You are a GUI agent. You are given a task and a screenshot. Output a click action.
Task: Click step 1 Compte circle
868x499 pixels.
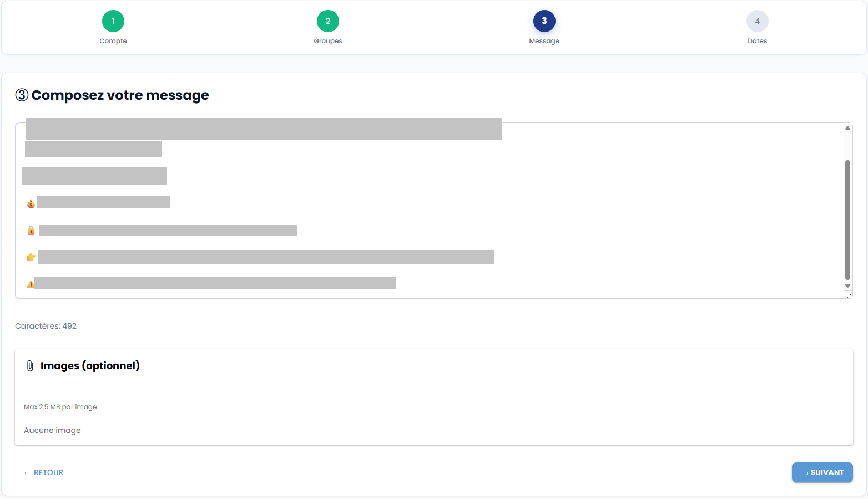[113, 21]
